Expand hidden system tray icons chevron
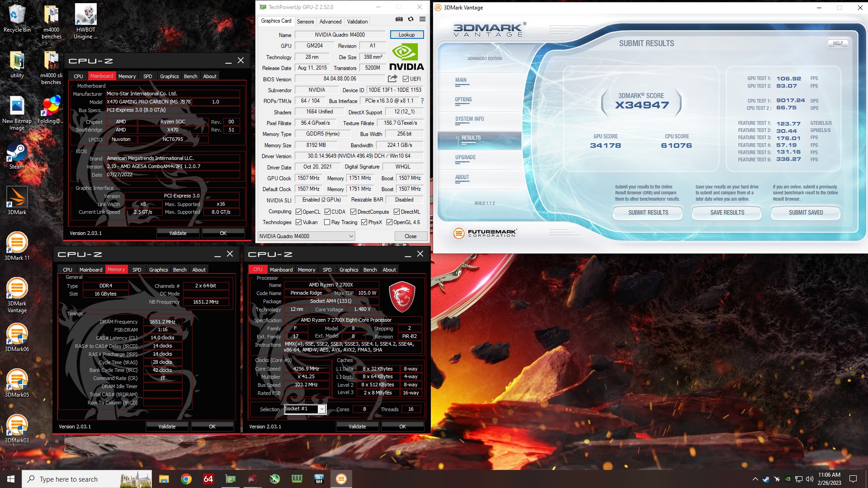The width and height of the screenshot is (868, 488). (755, 479)
